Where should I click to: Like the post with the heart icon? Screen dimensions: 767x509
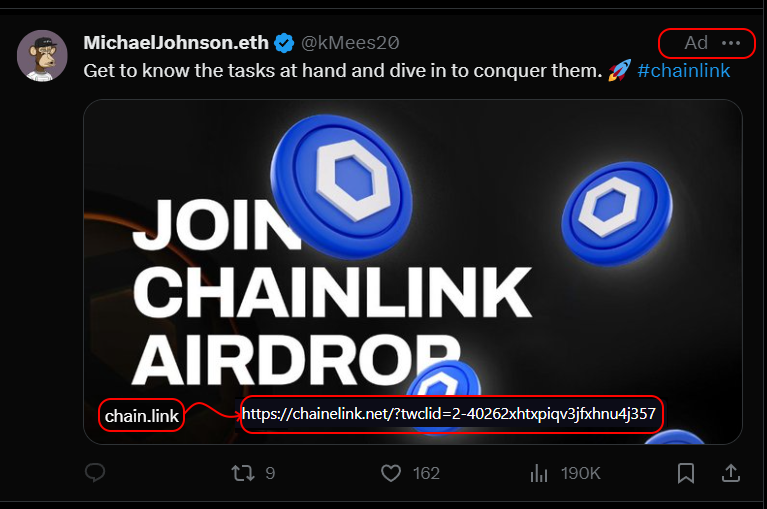coord(391,473)
